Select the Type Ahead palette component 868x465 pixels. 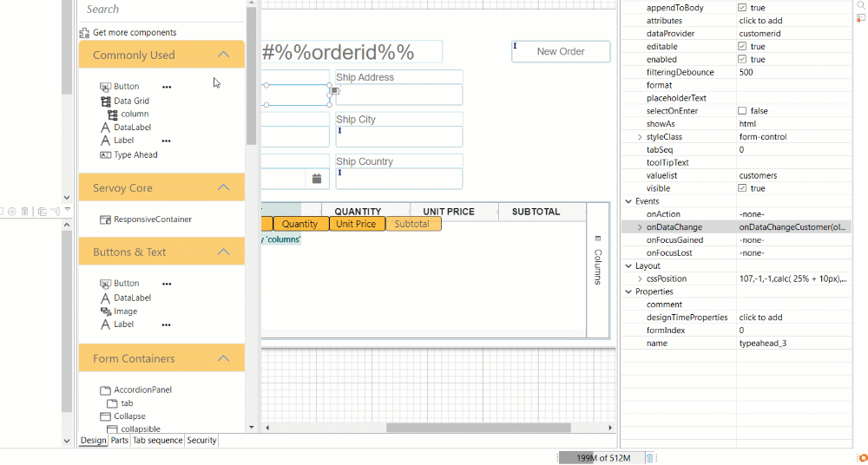(x=135, y=155)
